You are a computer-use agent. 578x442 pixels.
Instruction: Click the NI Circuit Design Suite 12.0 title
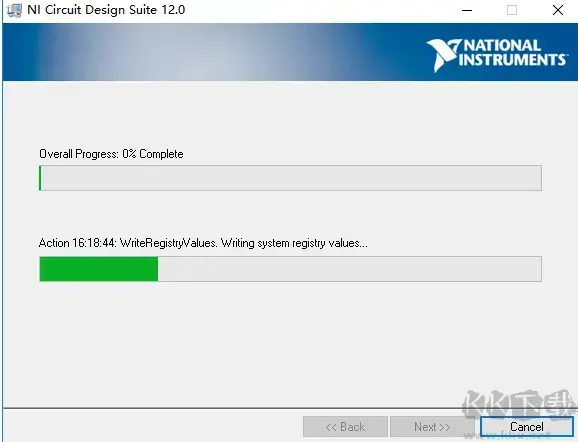(x=106, y=10)
